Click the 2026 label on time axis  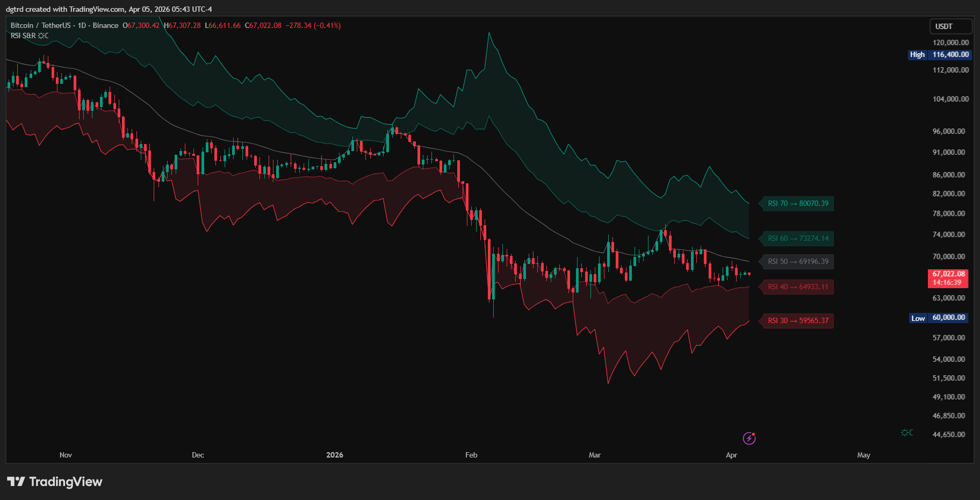(335, 455)
